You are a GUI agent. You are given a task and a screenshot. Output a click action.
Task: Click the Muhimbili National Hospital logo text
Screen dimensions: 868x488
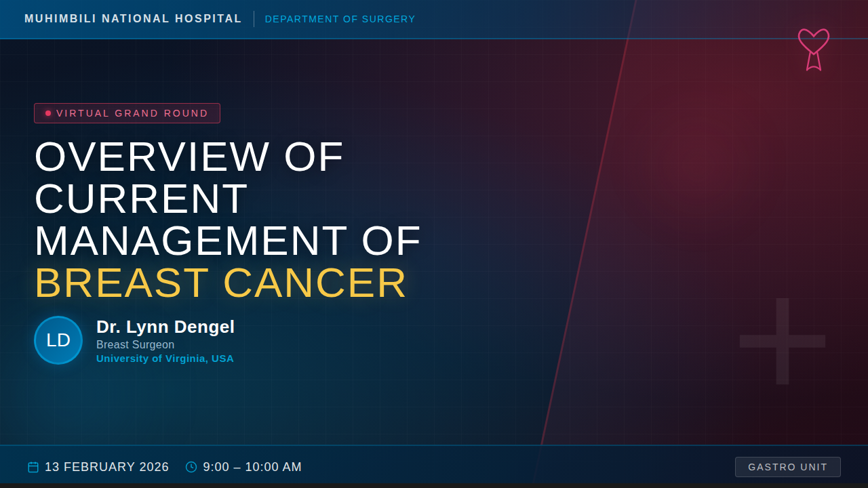click(x=133, y=19)
